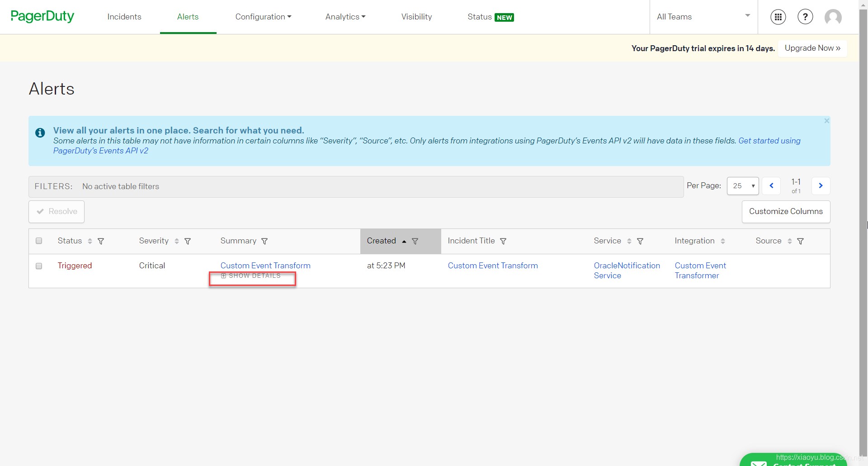
Task: Click the PagerDuty logo
Action: 42,16
